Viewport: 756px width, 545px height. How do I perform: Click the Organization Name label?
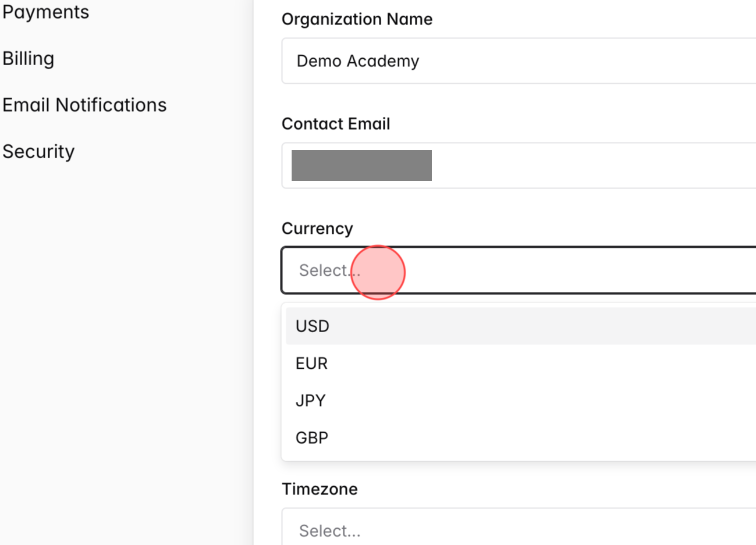(357, 19)
